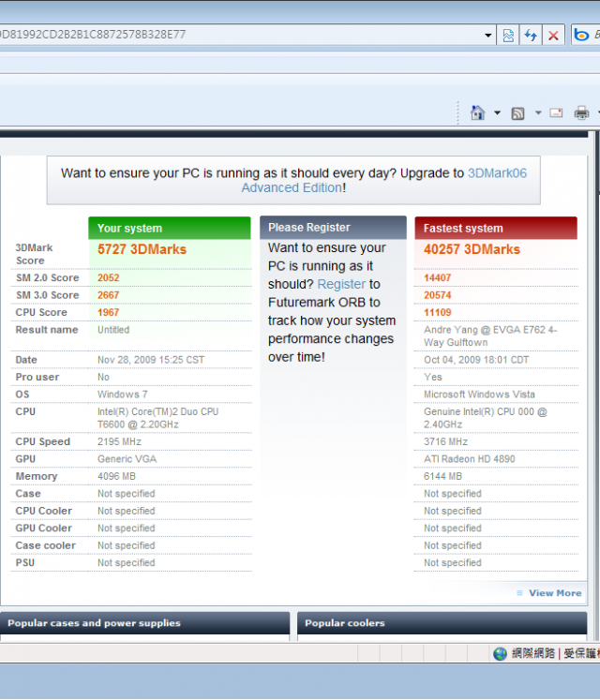
Task: Click the red stop loading icon
Action: pyautogui.click(x=553, y=35)
